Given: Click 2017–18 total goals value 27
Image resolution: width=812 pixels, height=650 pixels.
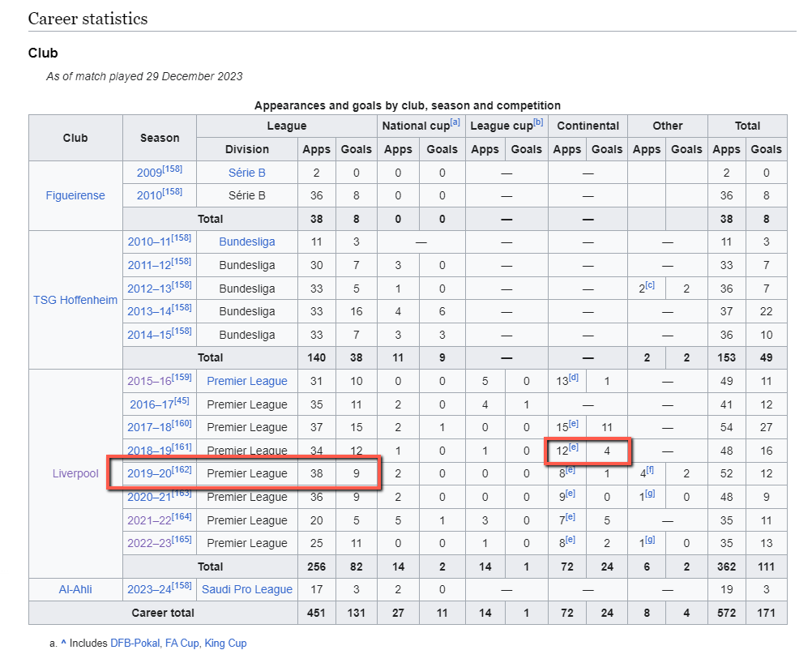Looking at the screenshot, I should pos(766,427).
